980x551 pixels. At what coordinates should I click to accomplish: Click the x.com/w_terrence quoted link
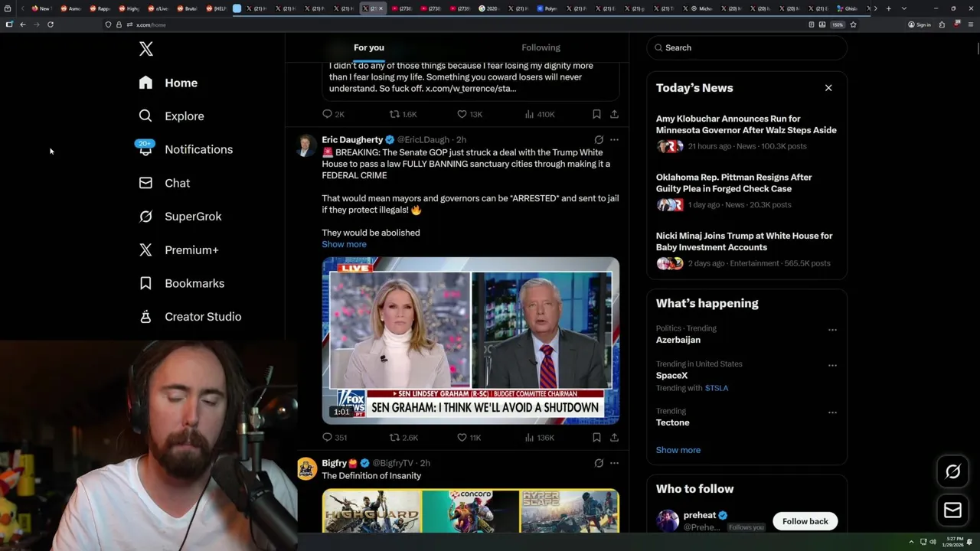(x=471, y=88)
